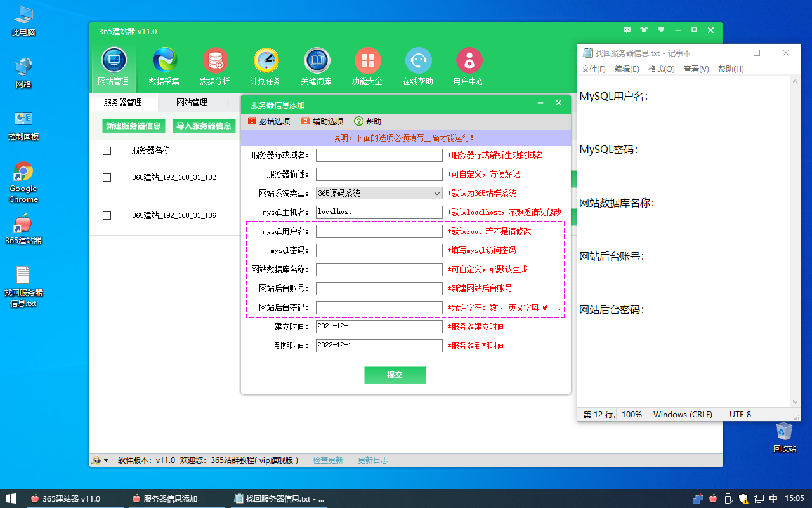
Task: Click 检查更新 link
Action: point(328,460)
